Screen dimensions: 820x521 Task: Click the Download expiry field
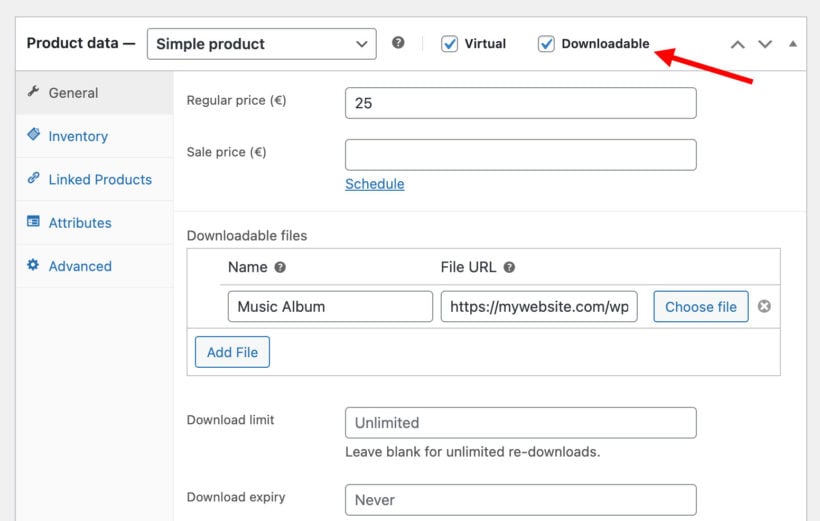[521, 500]
